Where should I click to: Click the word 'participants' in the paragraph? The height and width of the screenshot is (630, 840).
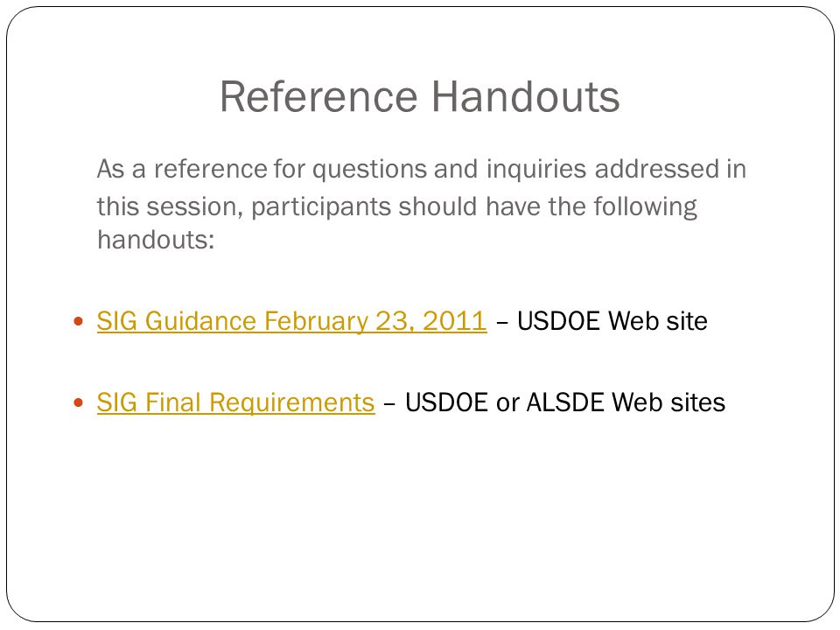[x=321, y=207]
